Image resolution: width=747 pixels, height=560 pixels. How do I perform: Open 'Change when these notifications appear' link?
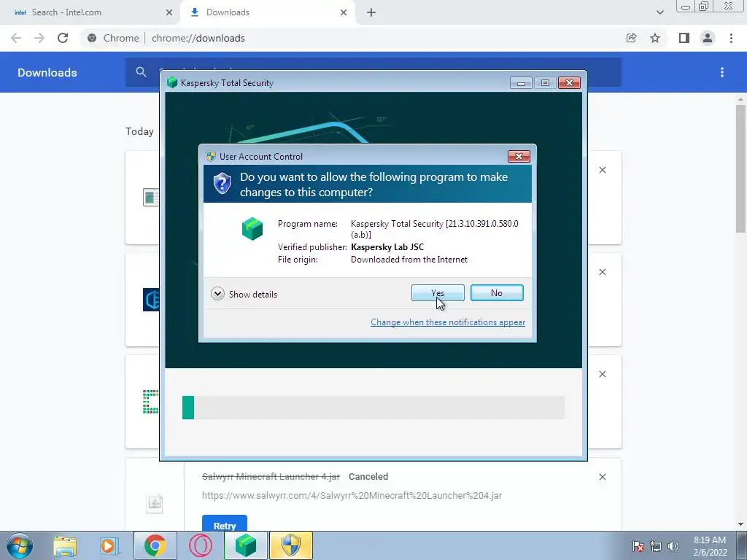click(x=448, y=322)
